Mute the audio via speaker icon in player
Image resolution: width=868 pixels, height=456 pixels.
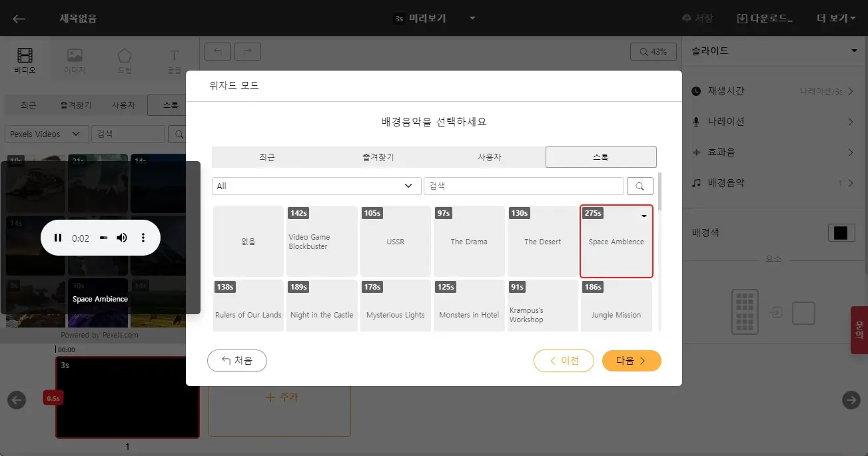[122, 237]
